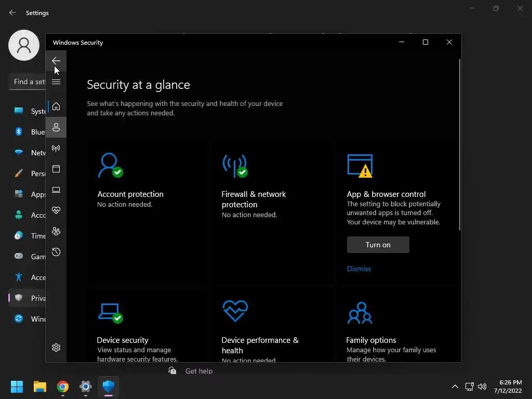Open the Family options heading

371,340
